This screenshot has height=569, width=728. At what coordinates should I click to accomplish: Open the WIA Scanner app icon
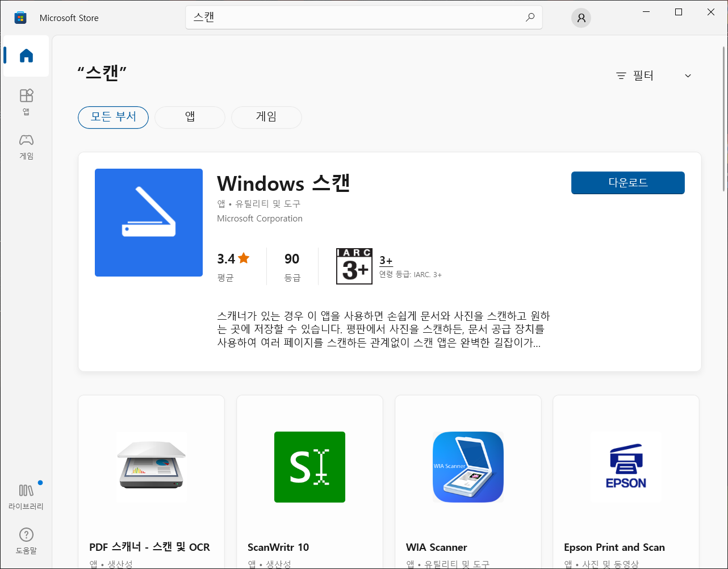(x=468, y=467)
